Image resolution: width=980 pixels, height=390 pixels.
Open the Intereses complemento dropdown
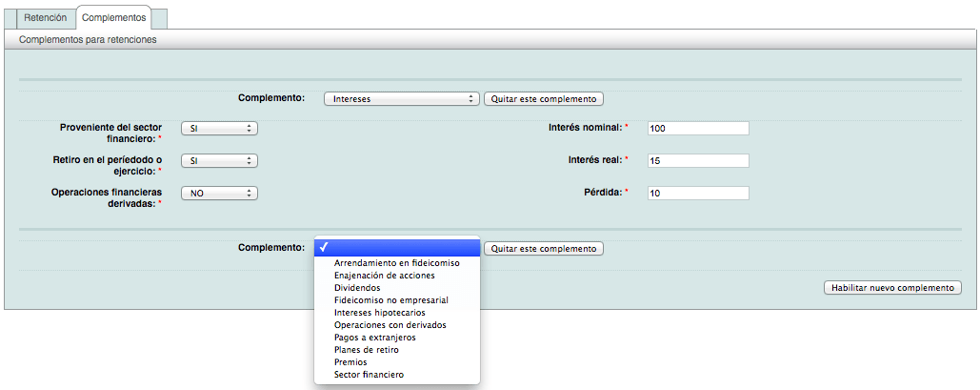[x=401, y=98]
